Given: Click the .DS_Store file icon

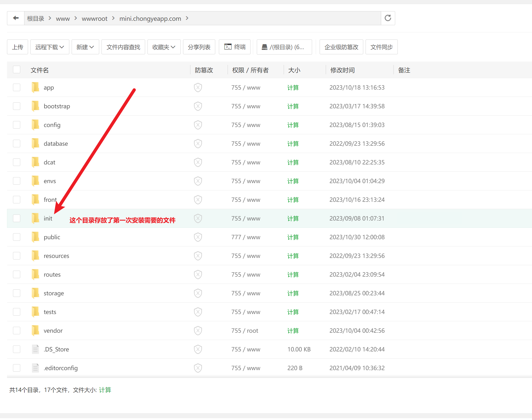Looking at the screenshot, I should pos(35,349).
